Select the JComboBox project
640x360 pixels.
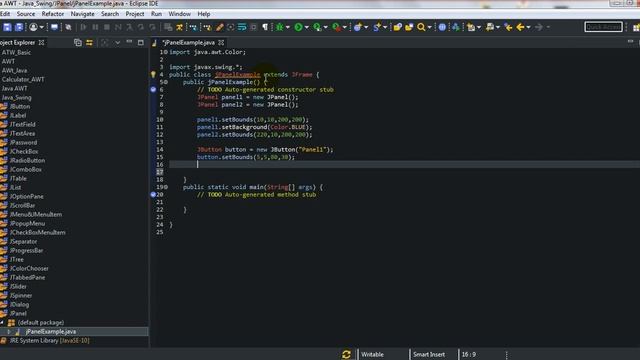(25, 169)
